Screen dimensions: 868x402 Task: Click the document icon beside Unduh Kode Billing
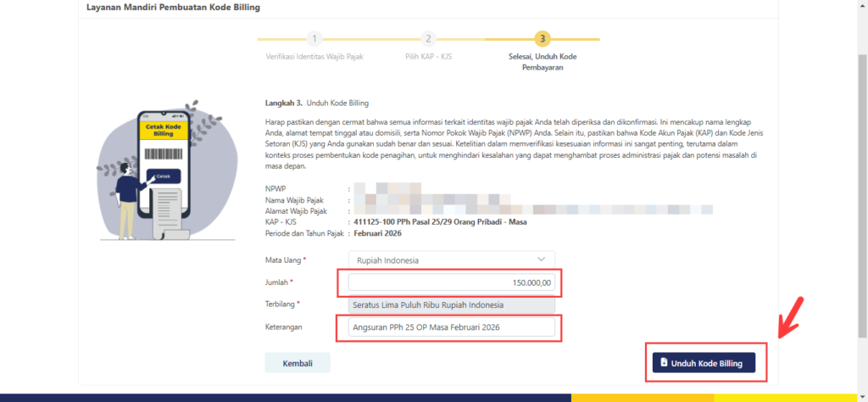point(664,363)
